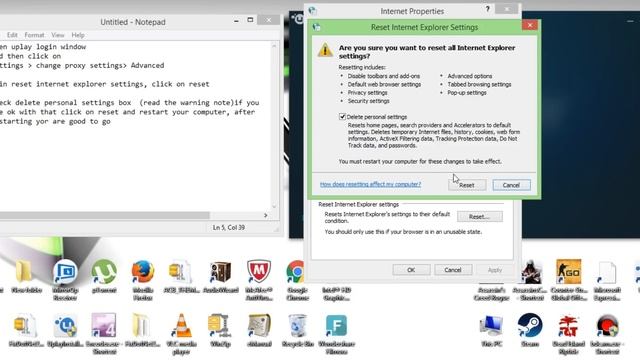Select the Google Chrome desktop shortcut
The image size is (640, 360).
coord(297,280)
